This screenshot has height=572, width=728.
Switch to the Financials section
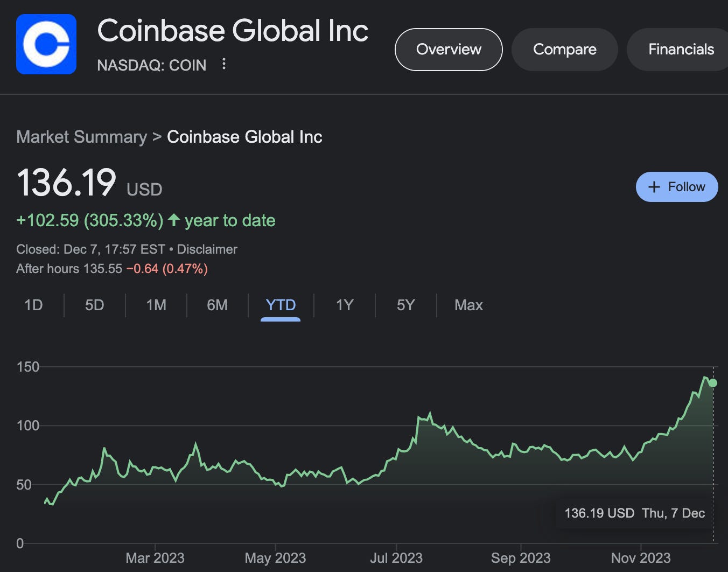tap(682, 49)
